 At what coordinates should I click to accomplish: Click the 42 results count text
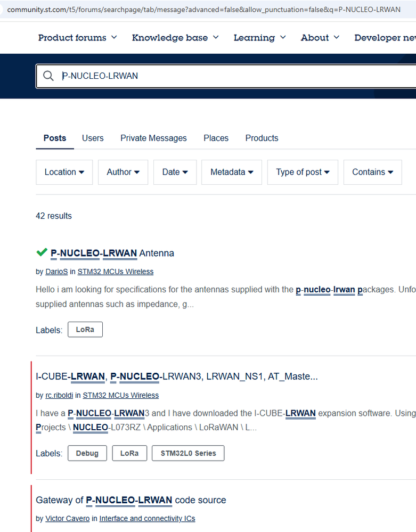54,216
